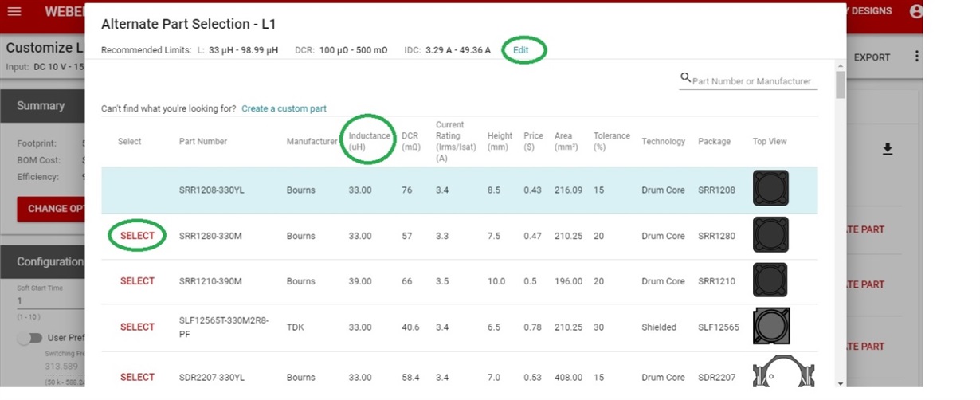The width and height of the screenshot is (980, 400).
Task: Sort by DCR column header
Action: (410, 141)
